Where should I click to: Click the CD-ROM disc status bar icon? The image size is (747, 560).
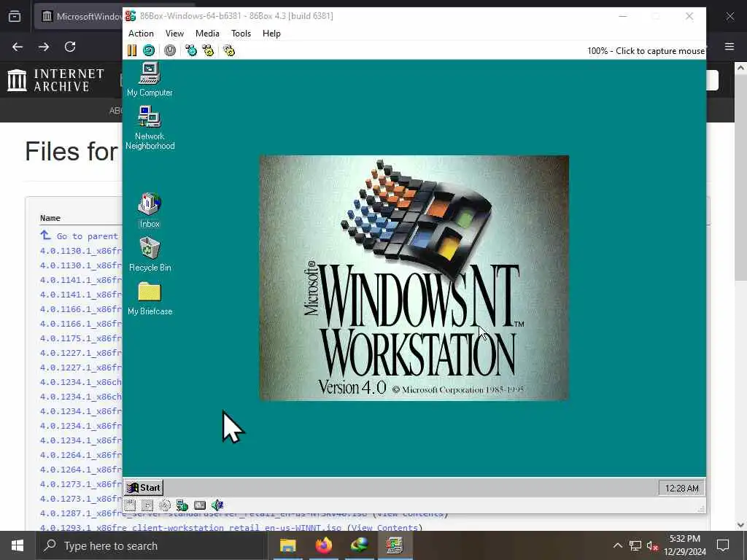pyautogui.click(x=164, y=505)
